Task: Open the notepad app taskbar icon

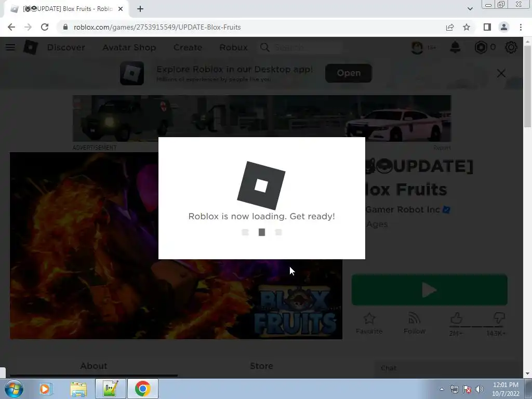Action: coord(111,389)
